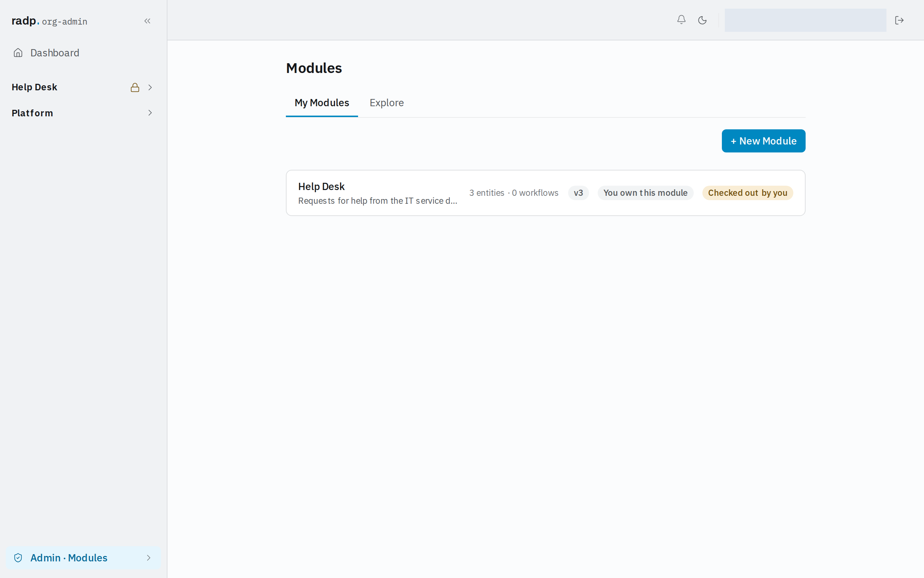The image size is (924, 578).
Task: Switch to My Modules tab
Action: click(322, 103)
